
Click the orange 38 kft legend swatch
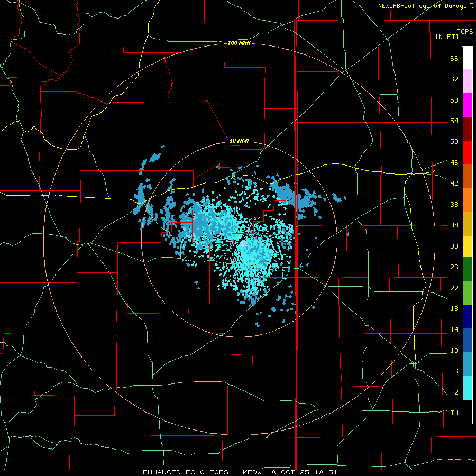[467, 200]
